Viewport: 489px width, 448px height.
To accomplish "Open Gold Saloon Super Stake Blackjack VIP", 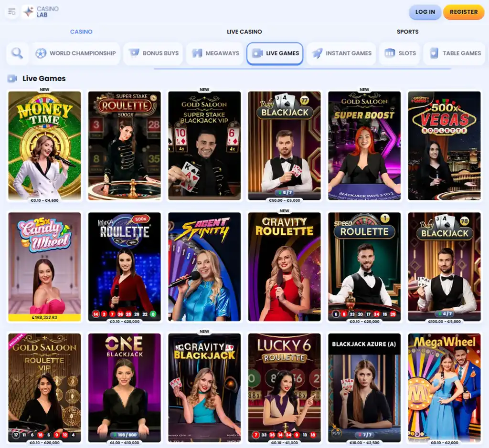I will click(x=204, y=145).
